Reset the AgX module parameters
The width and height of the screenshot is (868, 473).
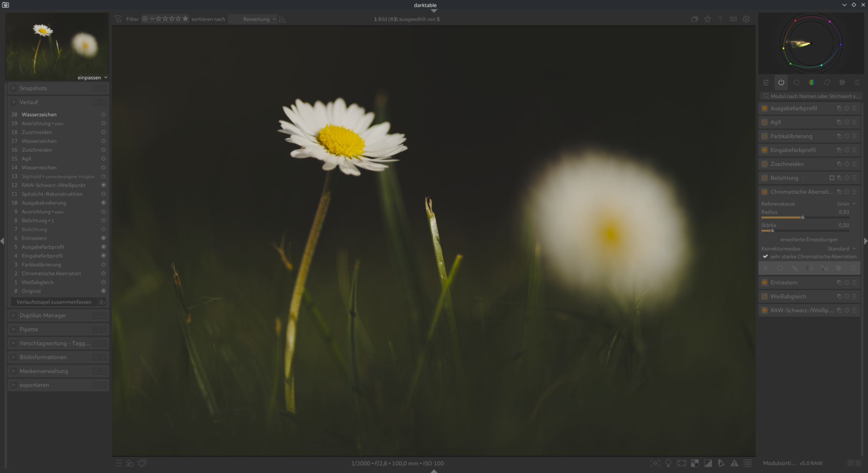(x=847, y=122)
